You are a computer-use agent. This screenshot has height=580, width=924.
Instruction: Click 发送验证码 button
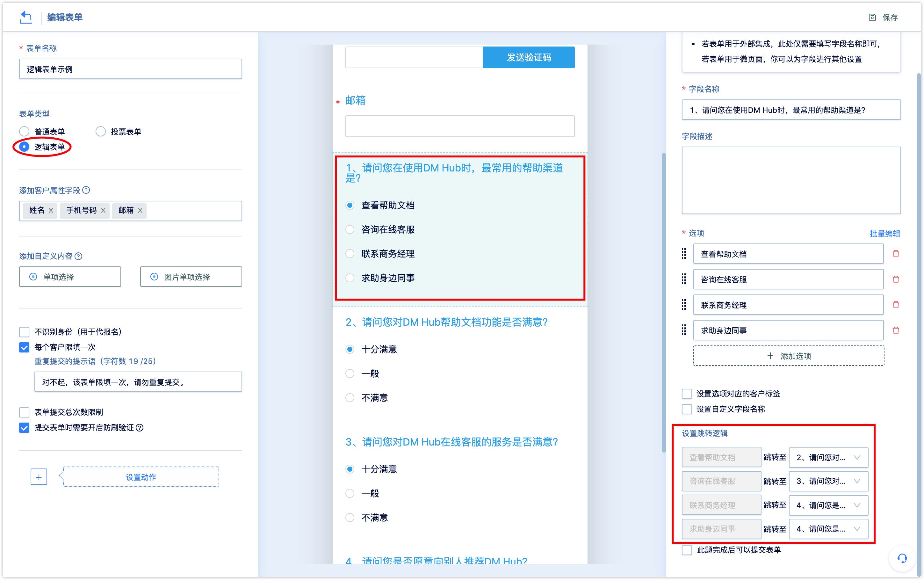coord(529,58)
